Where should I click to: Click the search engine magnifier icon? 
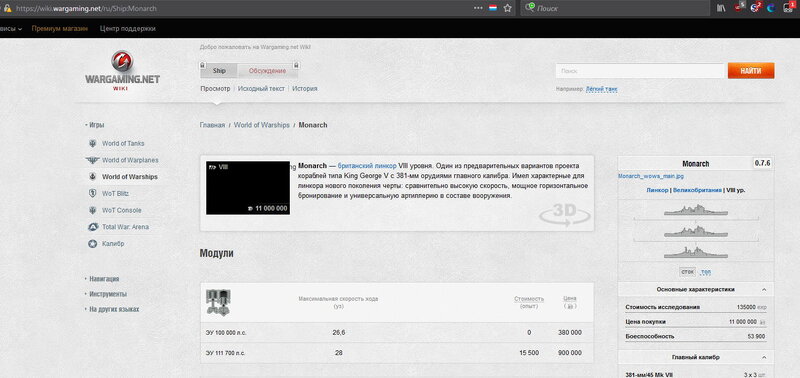click(531, 8)
